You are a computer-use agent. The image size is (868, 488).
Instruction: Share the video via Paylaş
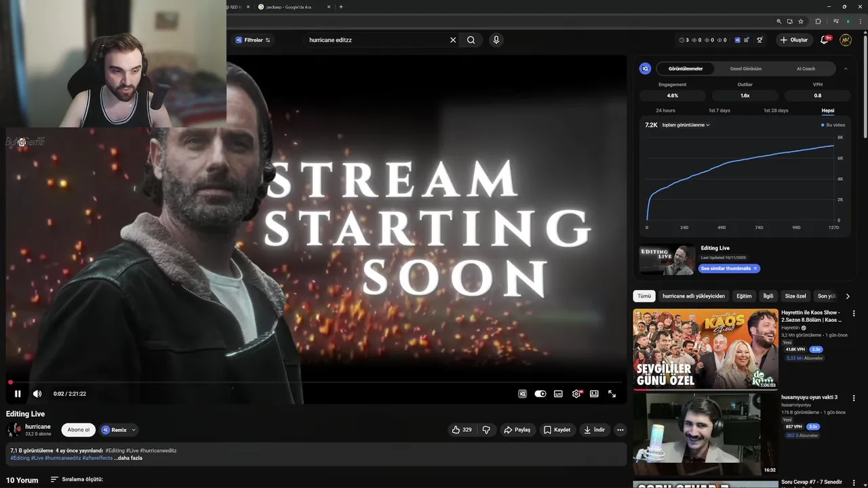pyautogui.click(x=517, y=430)
